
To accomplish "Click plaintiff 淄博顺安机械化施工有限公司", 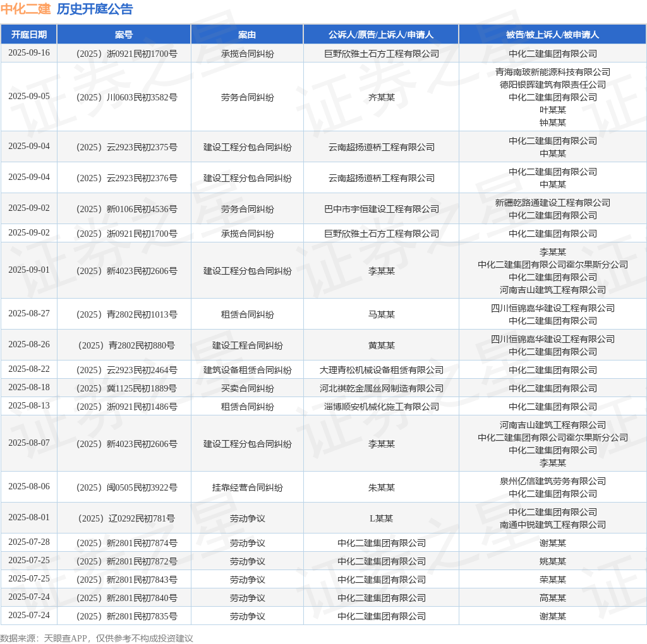I will [381, 407].
